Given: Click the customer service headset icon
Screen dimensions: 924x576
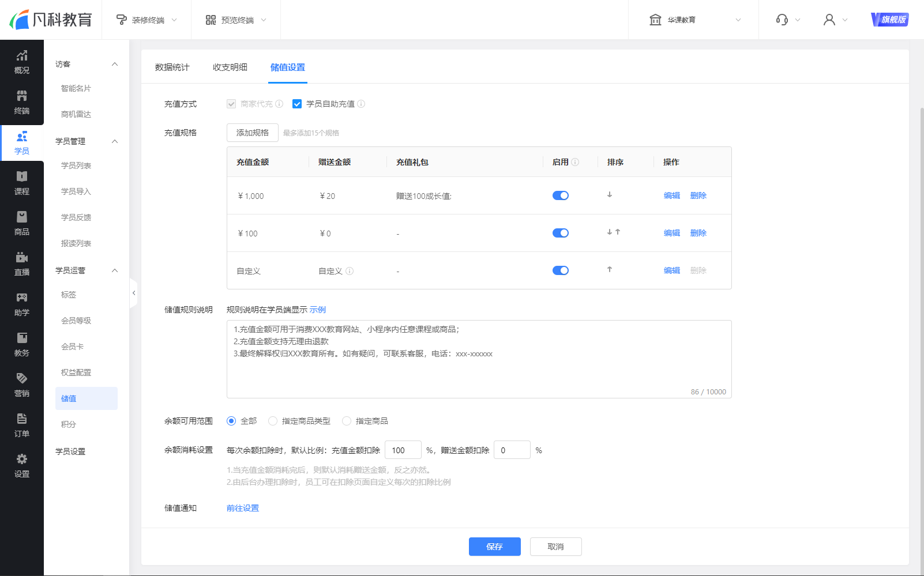Looking at the screenshot, I should point(782,20).
